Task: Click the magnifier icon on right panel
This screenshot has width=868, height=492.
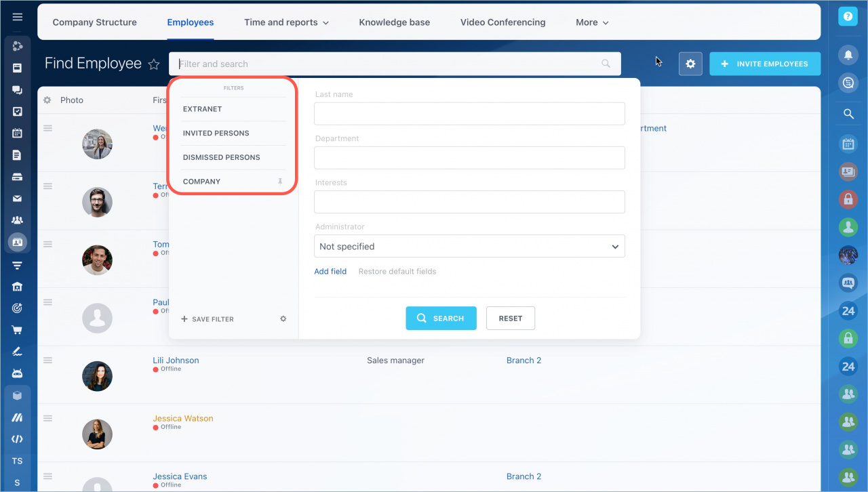Action: (848, 115)
